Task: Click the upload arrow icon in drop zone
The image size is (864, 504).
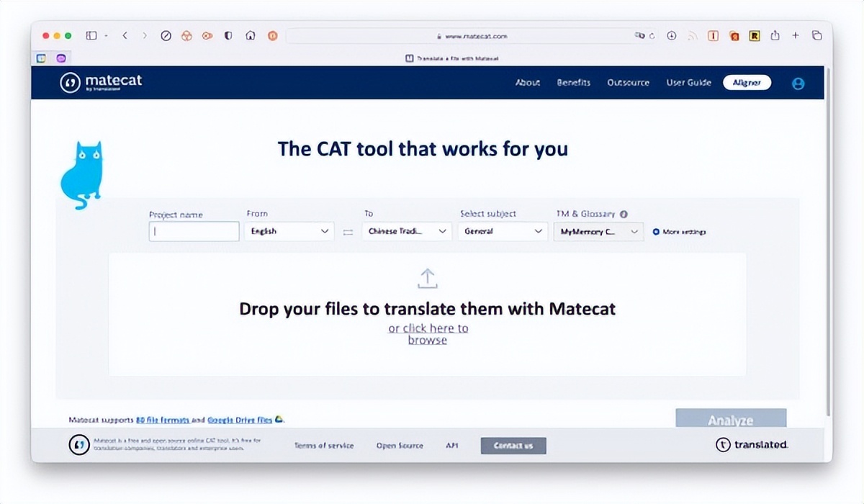Action: pyautogui.click(x=428, y=279)
